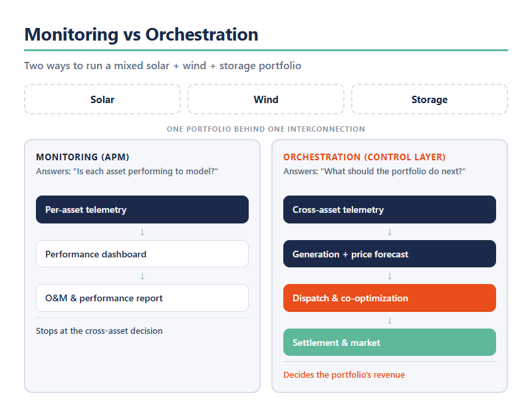Image resolution: width=532 pixels, height=417 pixels.
Task: Click the Wind asset box
Action: (265, 99)
